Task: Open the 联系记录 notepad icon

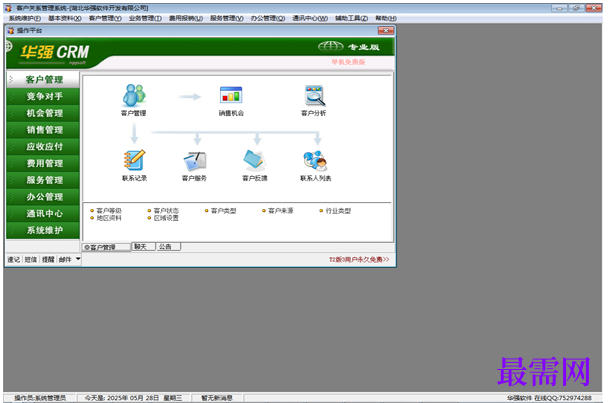Action: pyautogui.click(x=134, y=160)
